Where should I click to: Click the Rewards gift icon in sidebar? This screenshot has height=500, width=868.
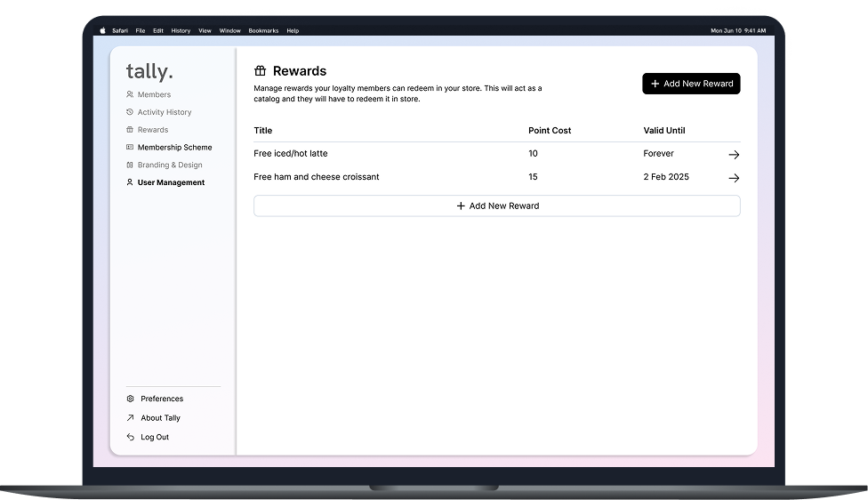tap(130, 130)
